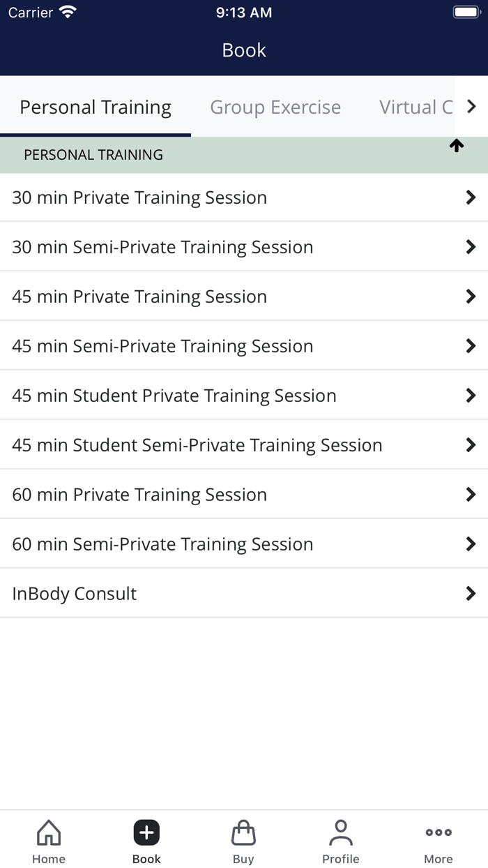Select 60 min Semi-Private Training Session
Image resolution: width=488 pixels, height=868 pixels.
click(162, 544)
